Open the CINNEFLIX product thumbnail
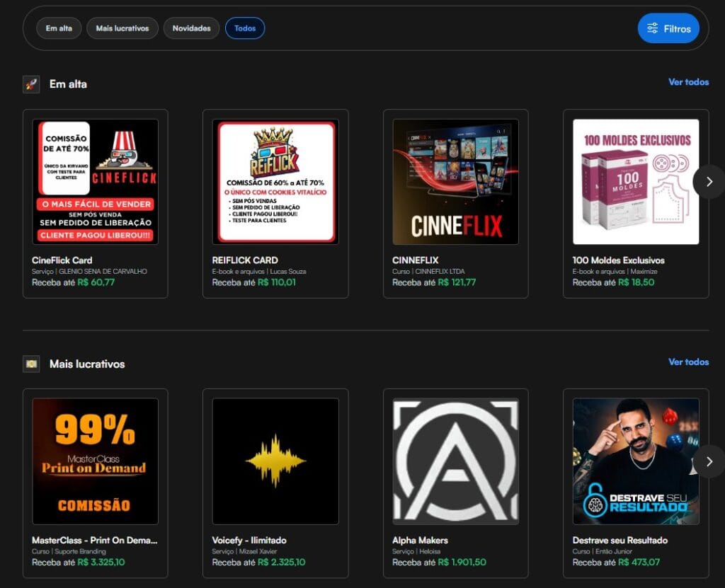 (x=455, y=182)
